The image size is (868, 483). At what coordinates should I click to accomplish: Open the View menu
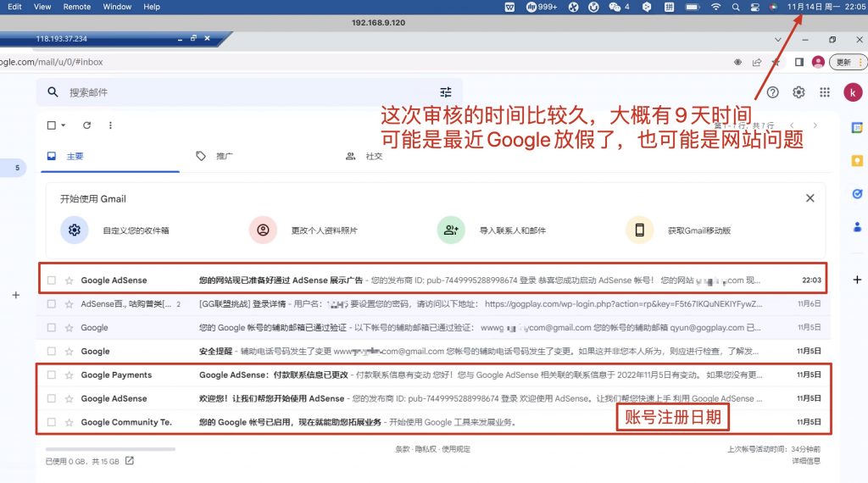point(42,7)
